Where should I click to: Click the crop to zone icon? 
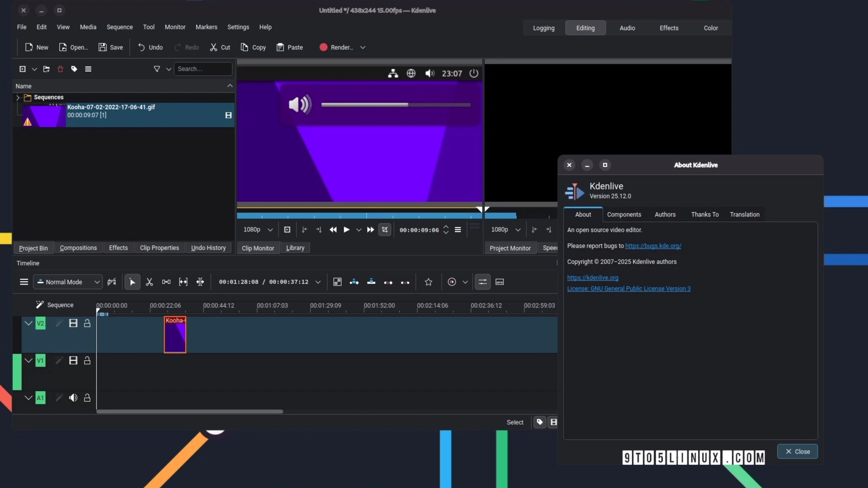click(384, 230)
